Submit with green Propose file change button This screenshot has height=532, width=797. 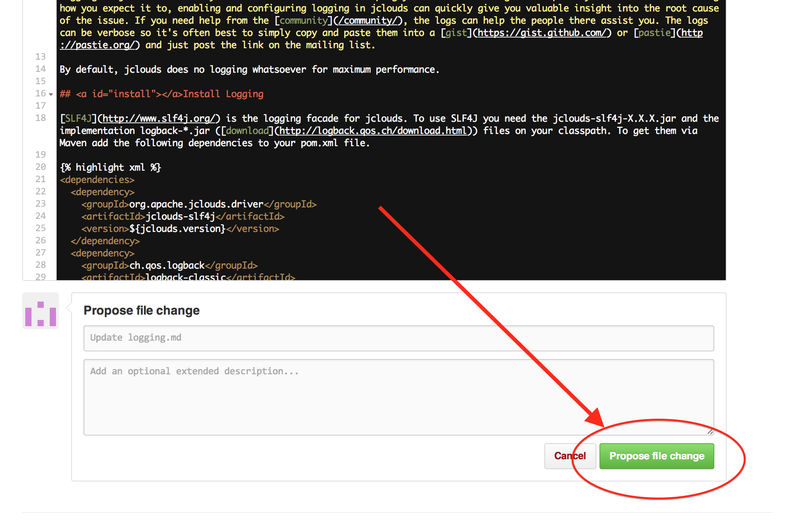pyautogui.click(x=657, y=456)
